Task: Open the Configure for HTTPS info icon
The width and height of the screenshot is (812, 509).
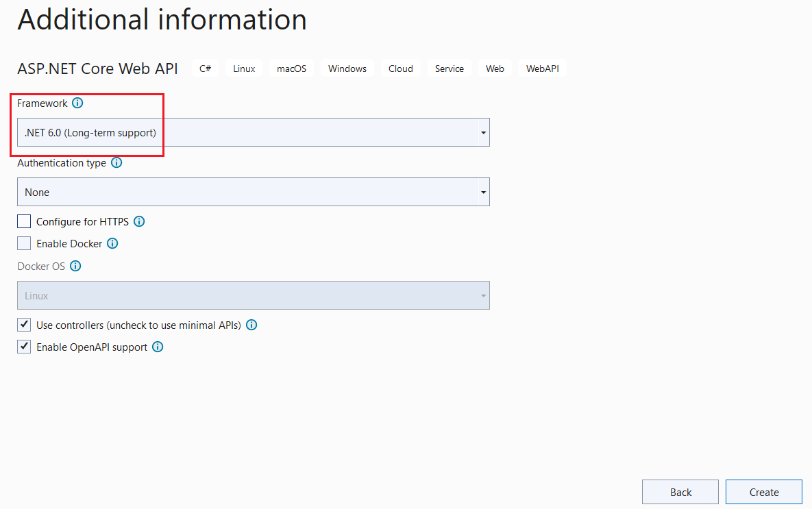Action: click(x=139, y=221)
